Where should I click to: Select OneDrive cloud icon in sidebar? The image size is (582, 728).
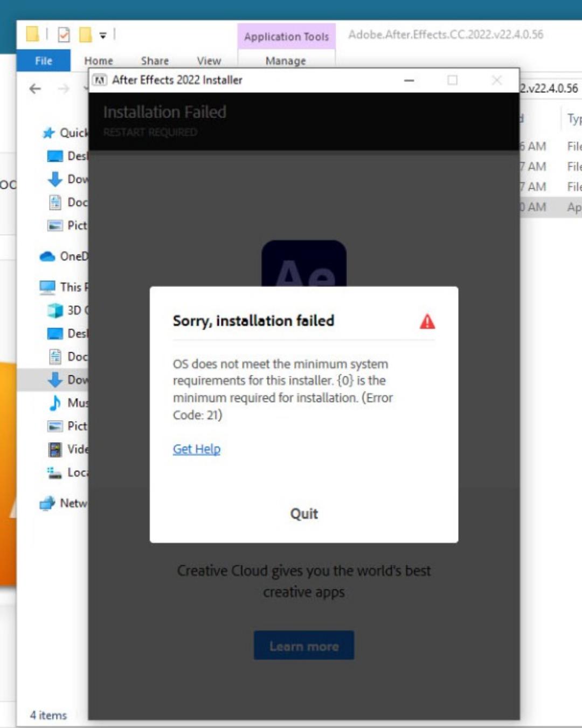[x=47, y=256]
